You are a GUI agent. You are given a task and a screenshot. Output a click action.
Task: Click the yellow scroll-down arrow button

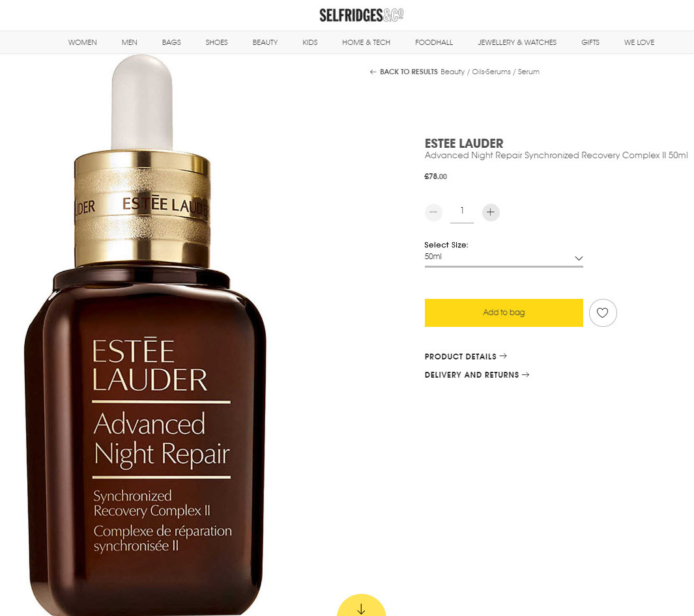click(361, 606)
